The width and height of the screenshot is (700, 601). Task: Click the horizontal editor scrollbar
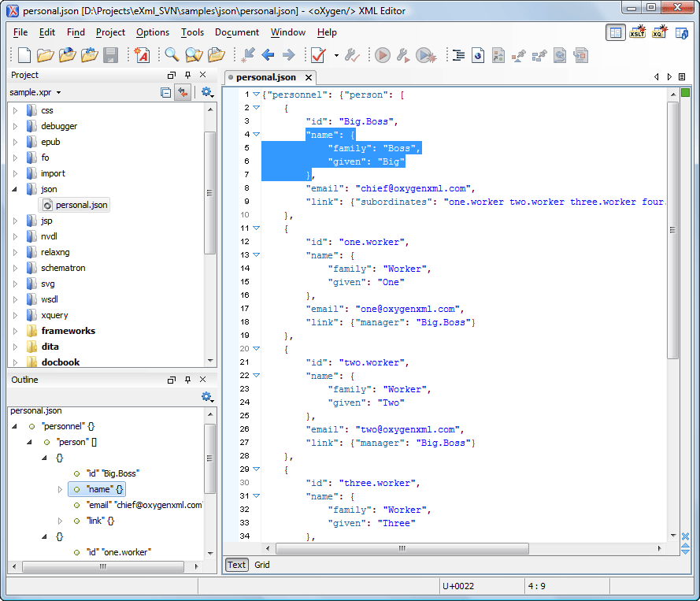point(402,549)
